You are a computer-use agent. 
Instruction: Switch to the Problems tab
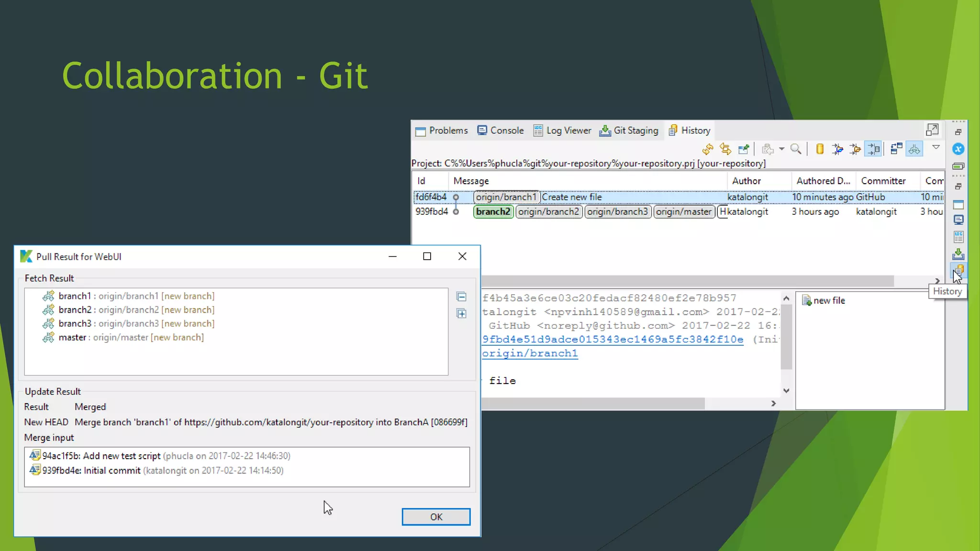tap(441, 131)
